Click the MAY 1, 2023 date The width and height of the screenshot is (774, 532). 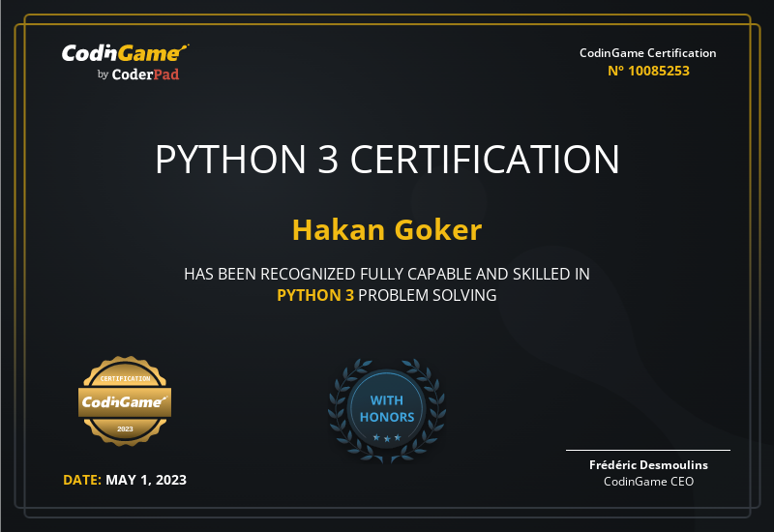tap(146, 480)
